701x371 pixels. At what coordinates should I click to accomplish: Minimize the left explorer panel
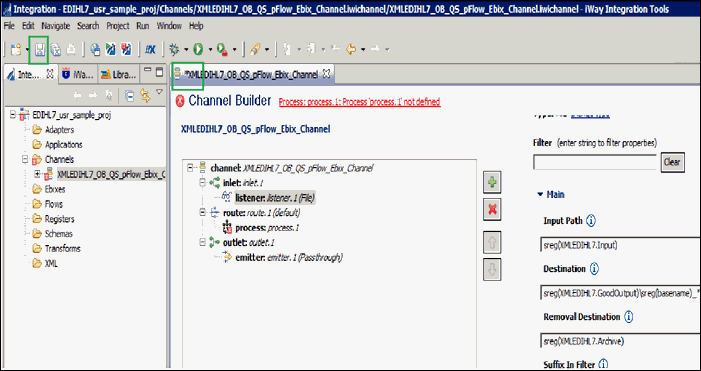147,71
